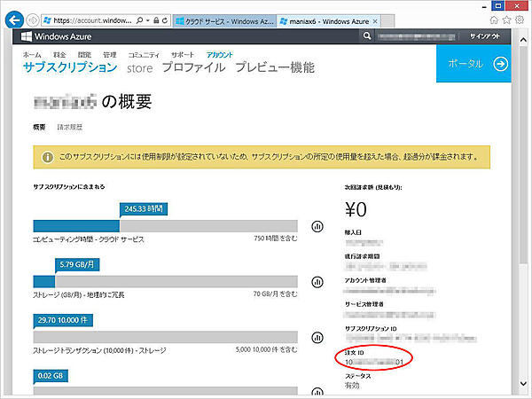Click the lock icon in address bar
Viewport: 532px width, 399px height.
pyautogui.click(x=155, y=20)
